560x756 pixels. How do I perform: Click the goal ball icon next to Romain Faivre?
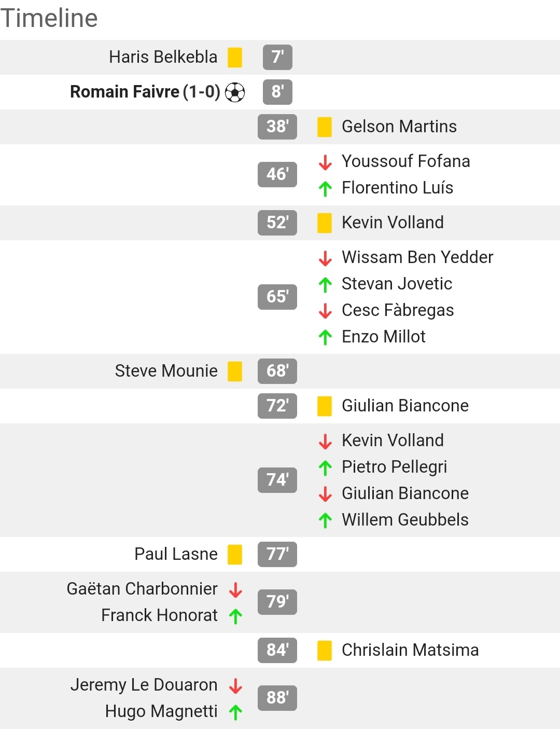coord(235,92)
